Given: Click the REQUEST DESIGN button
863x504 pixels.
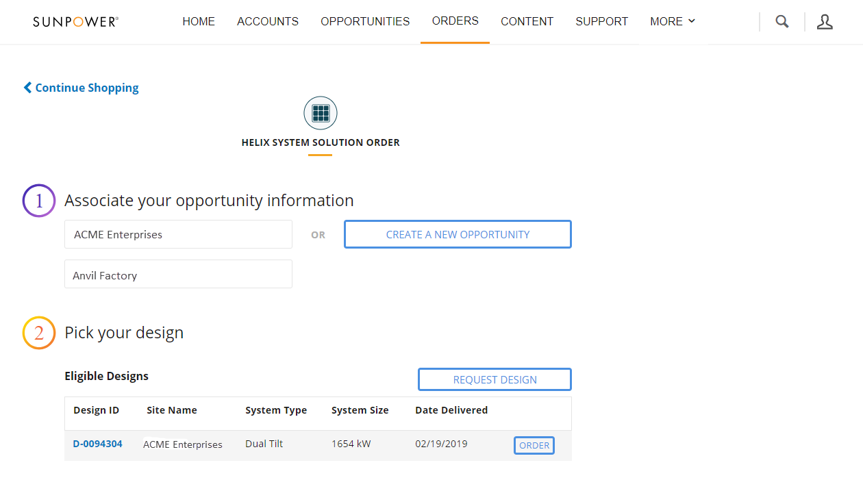Looking at the screenshot, I should 494,379.
